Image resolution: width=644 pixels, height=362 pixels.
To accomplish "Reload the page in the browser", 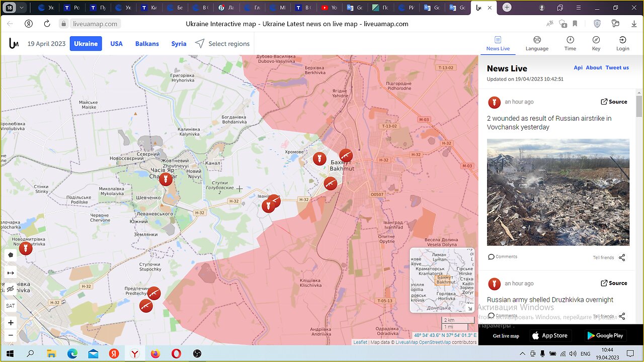I will coord(47,24).
